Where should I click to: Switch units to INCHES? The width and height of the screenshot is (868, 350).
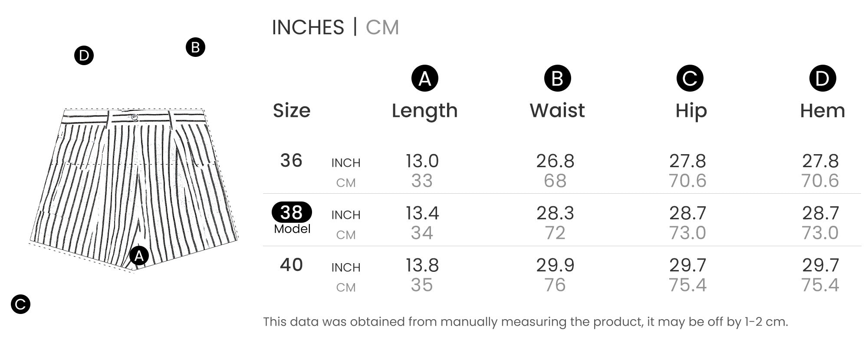[x=308, y=27]
